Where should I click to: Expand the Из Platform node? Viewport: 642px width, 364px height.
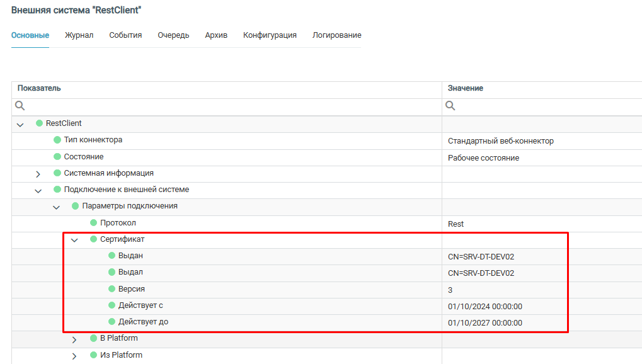click(x=74, y=356)
